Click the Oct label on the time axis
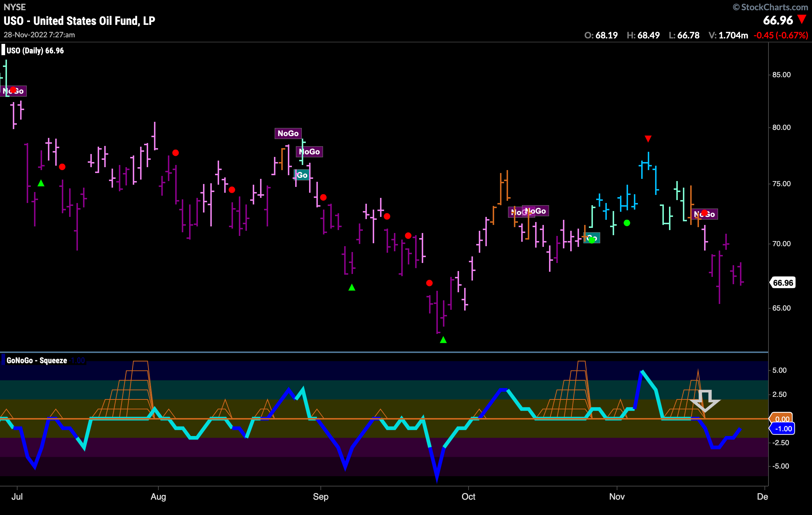 click(469, 496)
